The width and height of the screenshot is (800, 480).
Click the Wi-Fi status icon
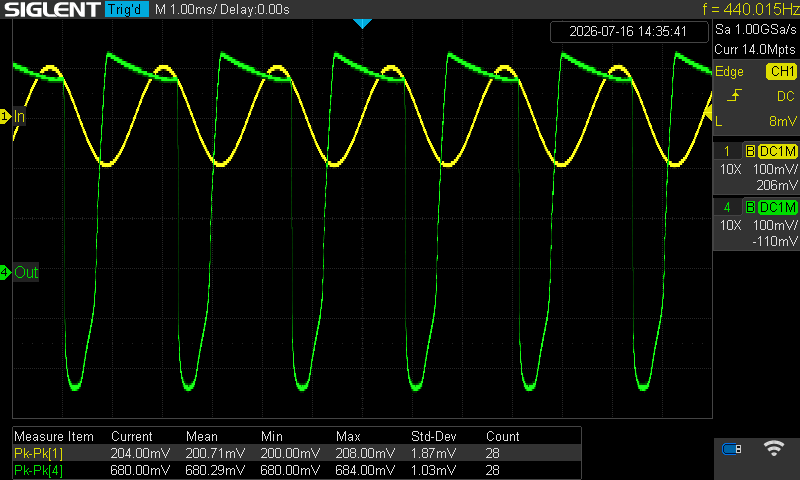point(773,448)
